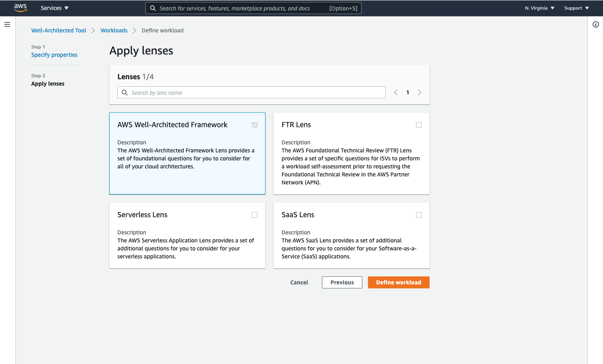Check the FTR Lens checkbox
This screenshot has height=364, width=603.
(419, 125)
